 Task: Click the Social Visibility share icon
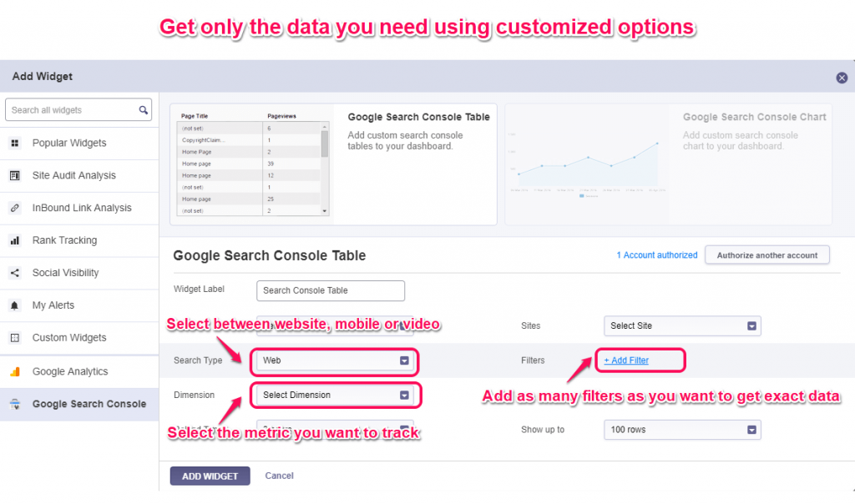[x=14, y=273]
